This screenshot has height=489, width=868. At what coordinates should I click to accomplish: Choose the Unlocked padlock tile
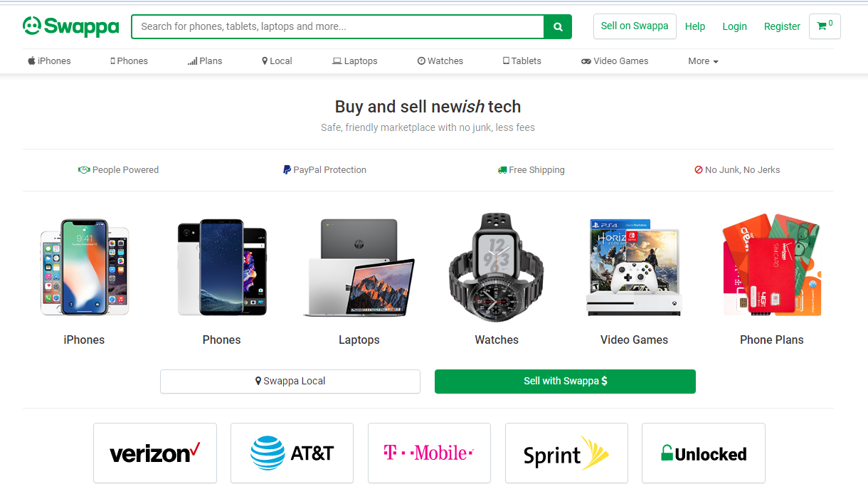703,453
